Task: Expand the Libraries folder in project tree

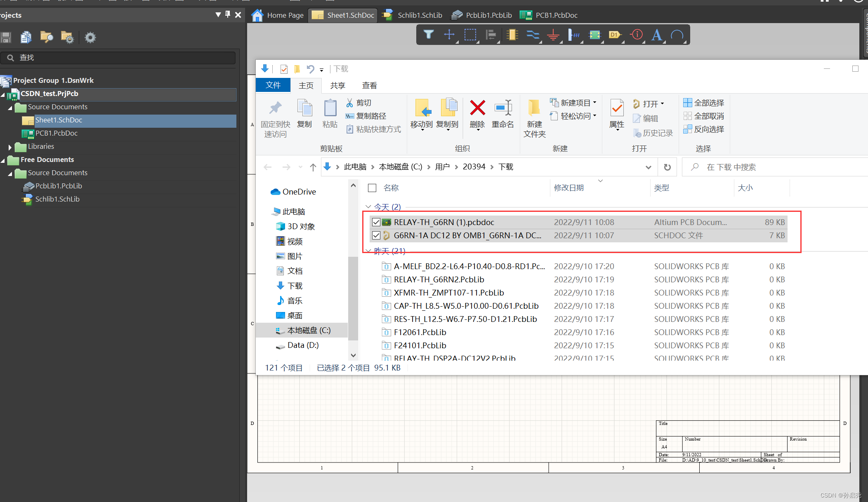Action: [x=10, y=147]
